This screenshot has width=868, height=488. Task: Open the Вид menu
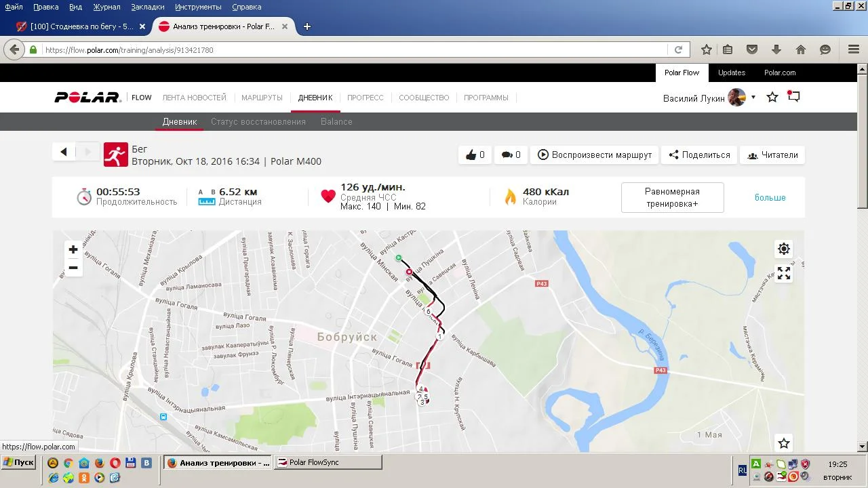pyautogui.click(x=76, y=7)
